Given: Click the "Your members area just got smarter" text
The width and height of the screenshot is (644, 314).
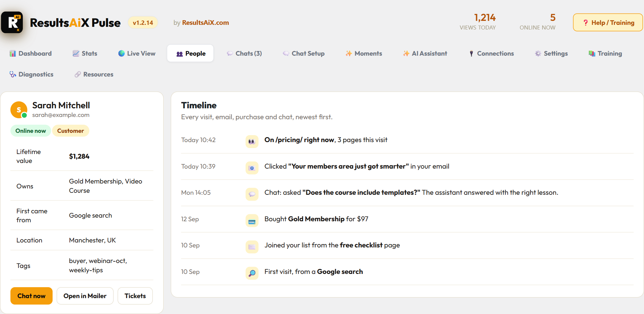Looking at the screenshot, I should (348, 166).
